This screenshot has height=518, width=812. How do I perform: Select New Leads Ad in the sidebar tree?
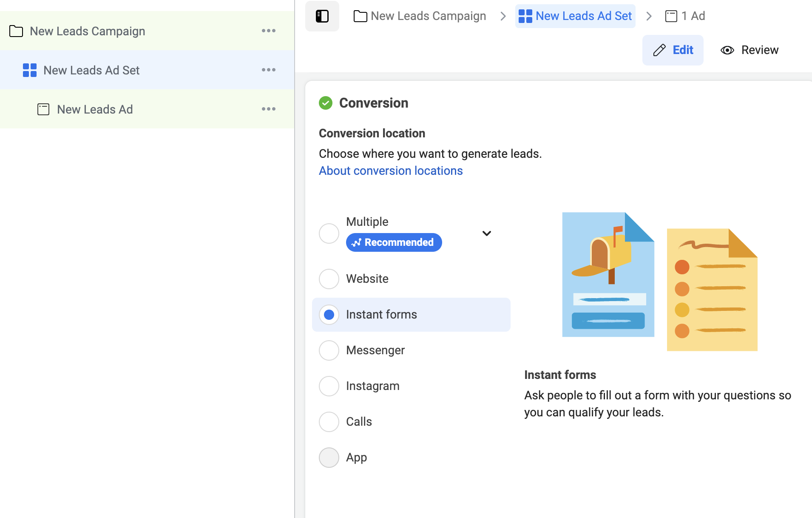pyautogui.click(x=147, y=109)
